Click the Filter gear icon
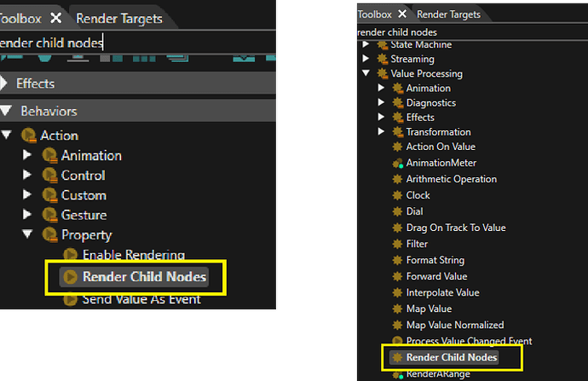The image size is (588, 381). [x=397, y=244]
